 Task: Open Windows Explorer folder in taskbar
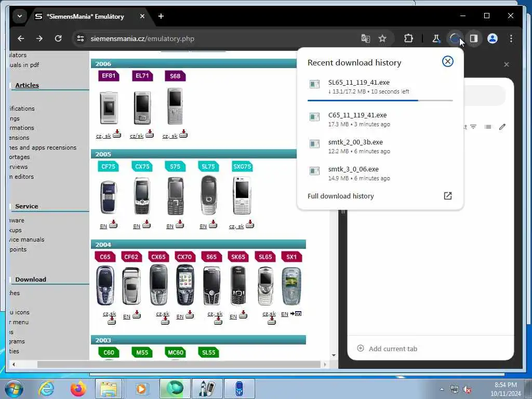click(x=109, y=389)
